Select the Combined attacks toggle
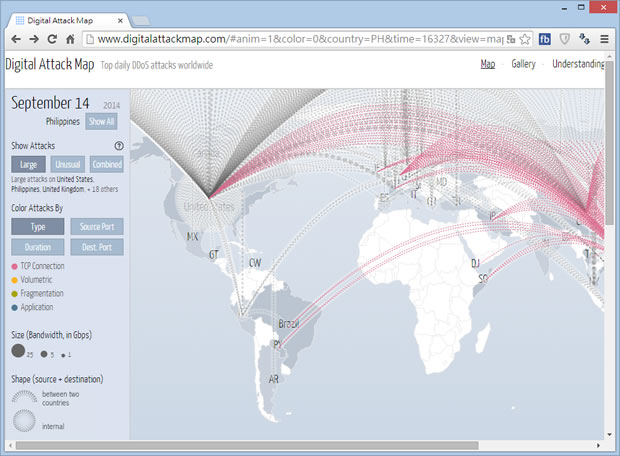This screenshot has height=456, width=620. pos(107,165)
